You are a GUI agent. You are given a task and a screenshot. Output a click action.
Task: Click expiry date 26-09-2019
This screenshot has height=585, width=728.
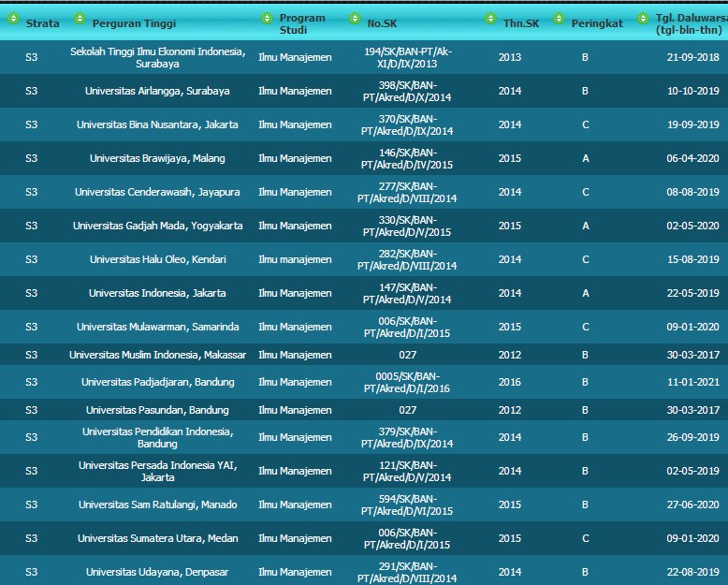pyautogui.click(x=693, y=437)
